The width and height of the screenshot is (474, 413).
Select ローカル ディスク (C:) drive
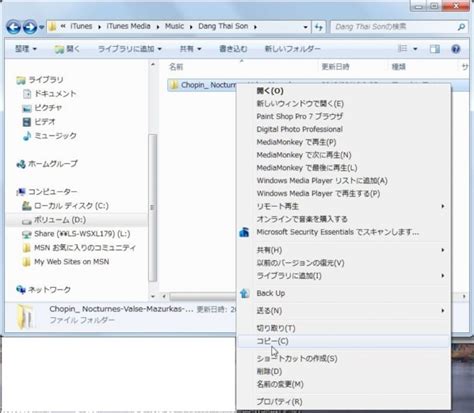point(65,206)
